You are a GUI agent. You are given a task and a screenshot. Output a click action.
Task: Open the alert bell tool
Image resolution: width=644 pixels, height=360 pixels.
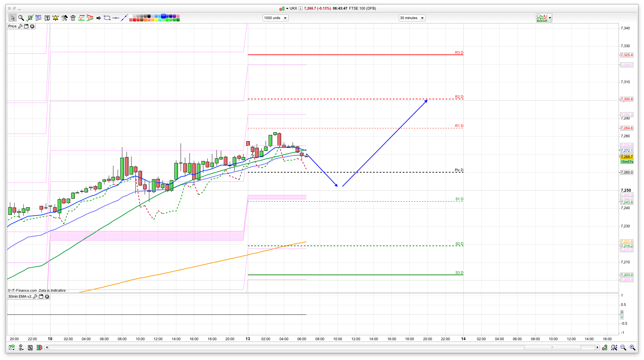55,18
